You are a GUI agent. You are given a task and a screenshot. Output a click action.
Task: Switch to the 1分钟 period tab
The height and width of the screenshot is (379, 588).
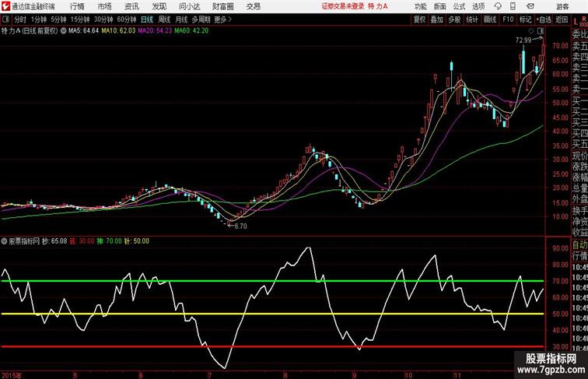[x=39, y=19]
